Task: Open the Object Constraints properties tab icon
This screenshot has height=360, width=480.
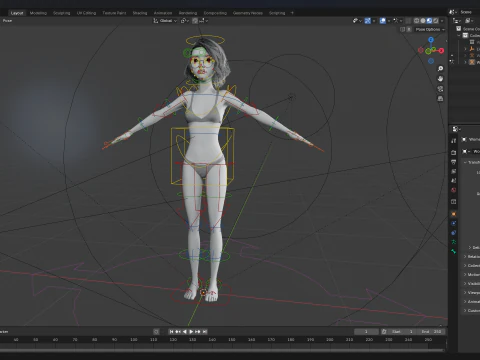Action: (454, 233)
